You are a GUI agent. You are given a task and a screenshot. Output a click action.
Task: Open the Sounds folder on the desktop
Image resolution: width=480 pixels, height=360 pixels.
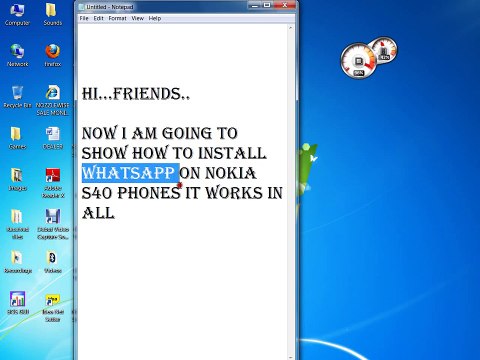(52, 15)
